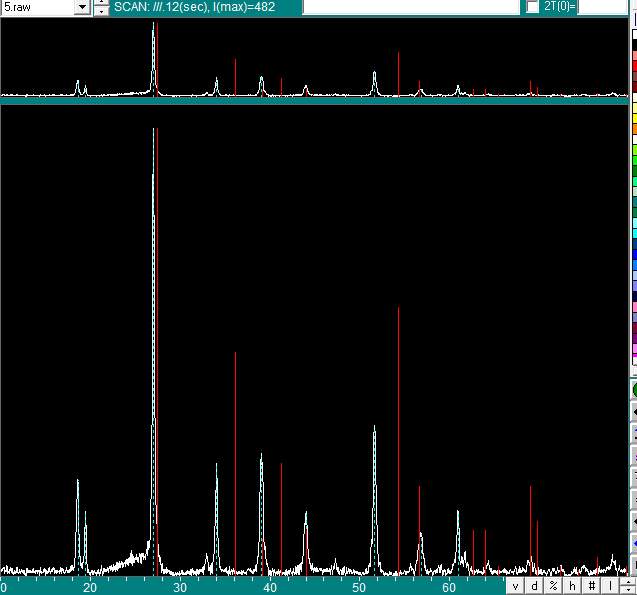The image size is (637, 595).
Task: Click the peak near 52 degrees in main plot
Action: (x=375, y=500)
